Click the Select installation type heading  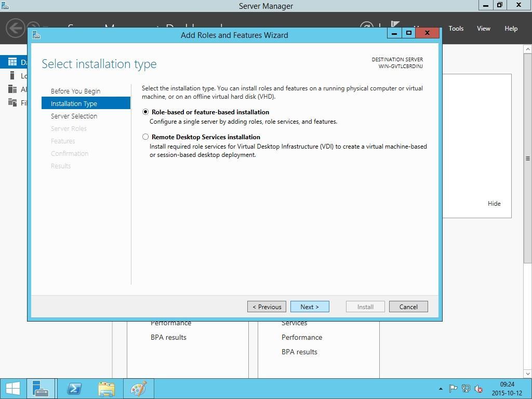pos(99,64)
